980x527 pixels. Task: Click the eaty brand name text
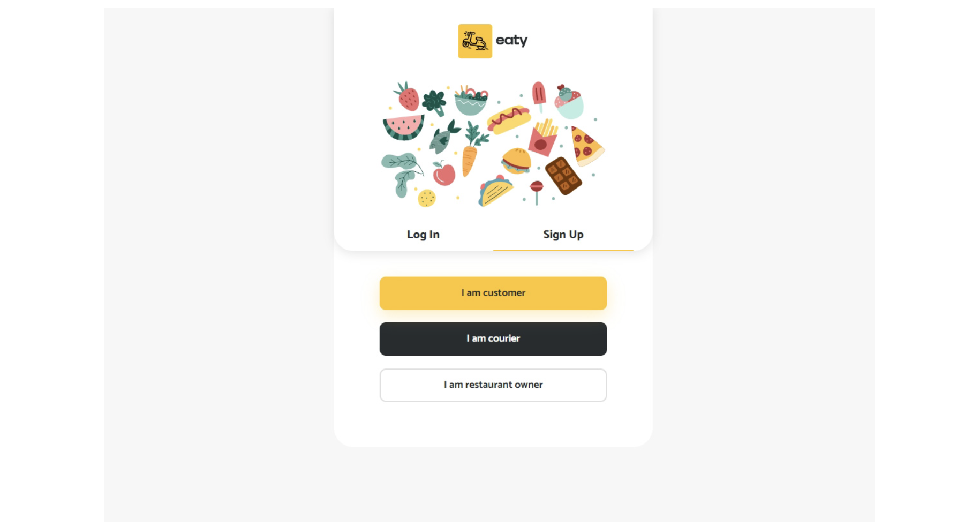511,41
